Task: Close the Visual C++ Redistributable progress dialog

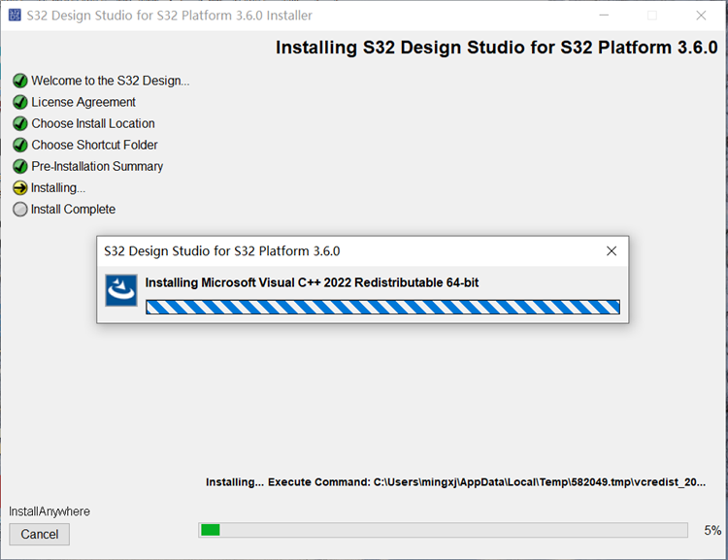Action: tap(612, 251)
